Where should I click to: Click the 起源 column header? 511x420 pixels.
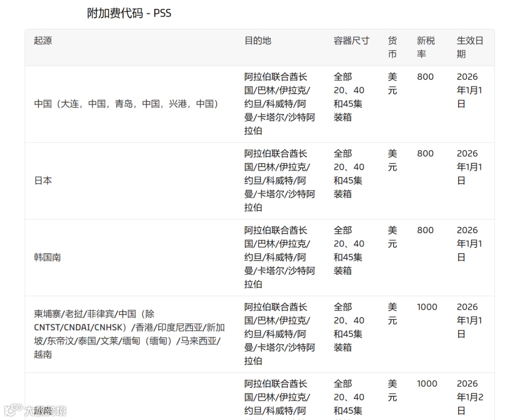click(43, 41)
